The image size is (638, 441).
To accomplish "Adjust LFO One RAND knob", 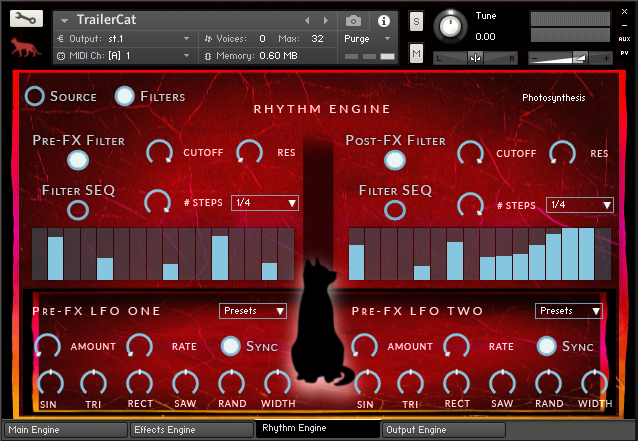I will [232, 383].
